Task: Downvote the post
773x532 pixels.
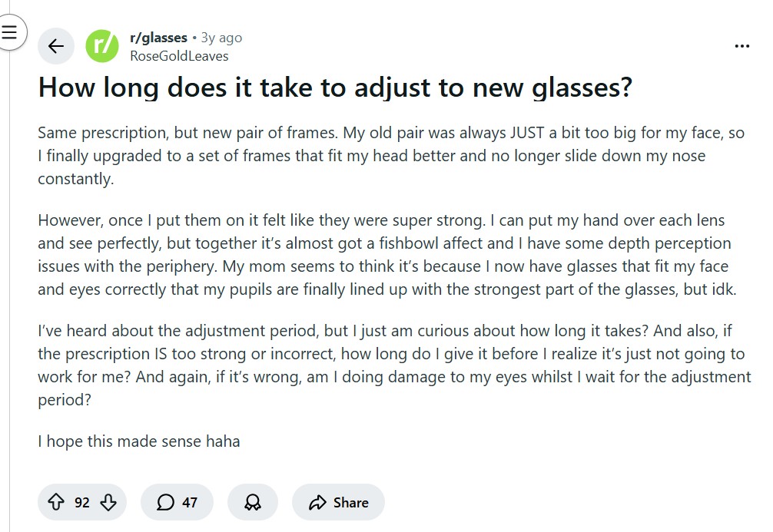Action: coord(108,503)
